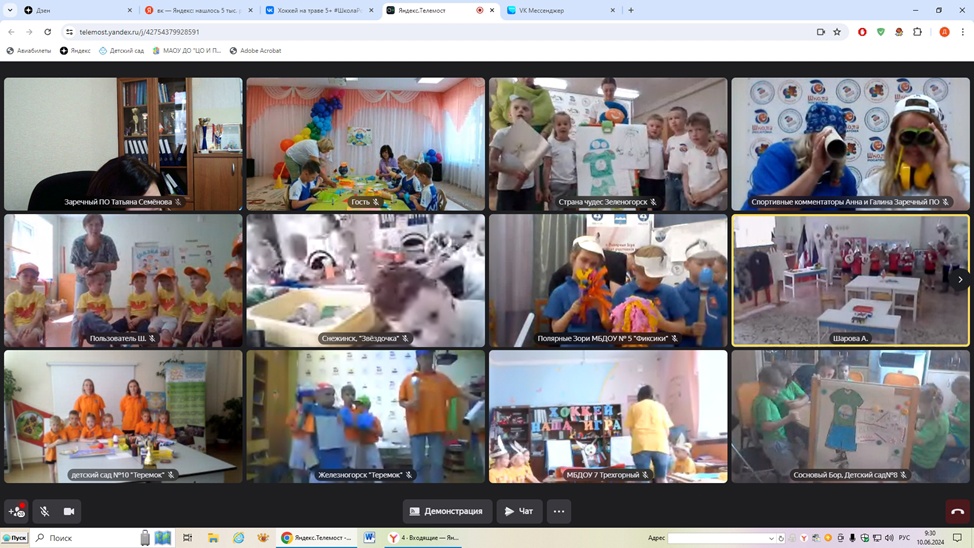
Task: Switch to the VK Мессенджер tab
Action: click(x=560, y=10)
